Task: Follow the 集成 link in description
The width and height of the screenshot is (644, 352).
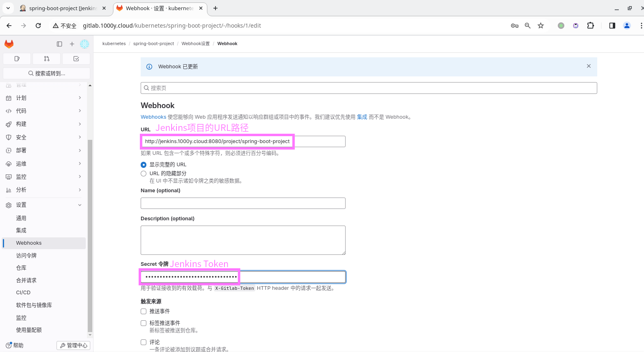Action: click(x=362, y=117)
